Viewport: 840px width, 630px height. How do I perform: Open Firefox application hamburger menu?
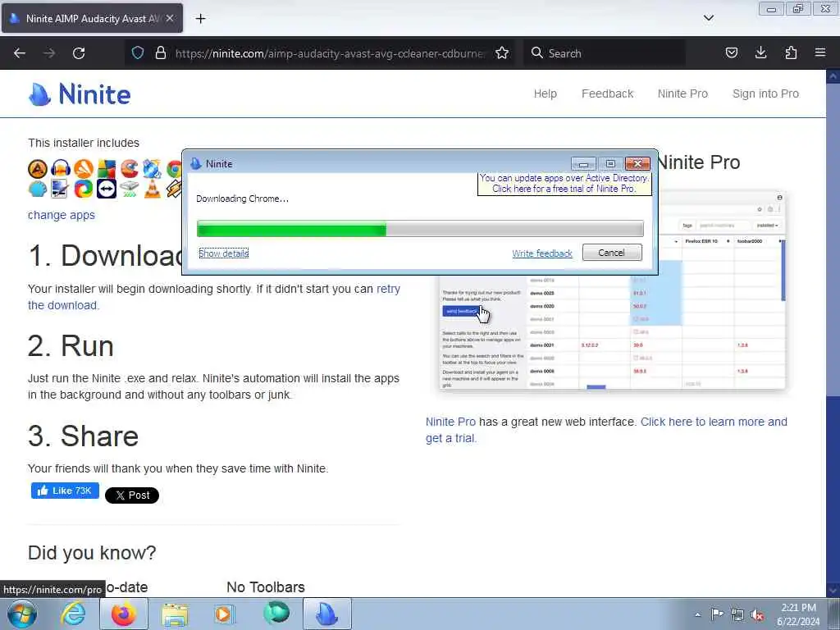pyautogui.click(x=820, y=53)
